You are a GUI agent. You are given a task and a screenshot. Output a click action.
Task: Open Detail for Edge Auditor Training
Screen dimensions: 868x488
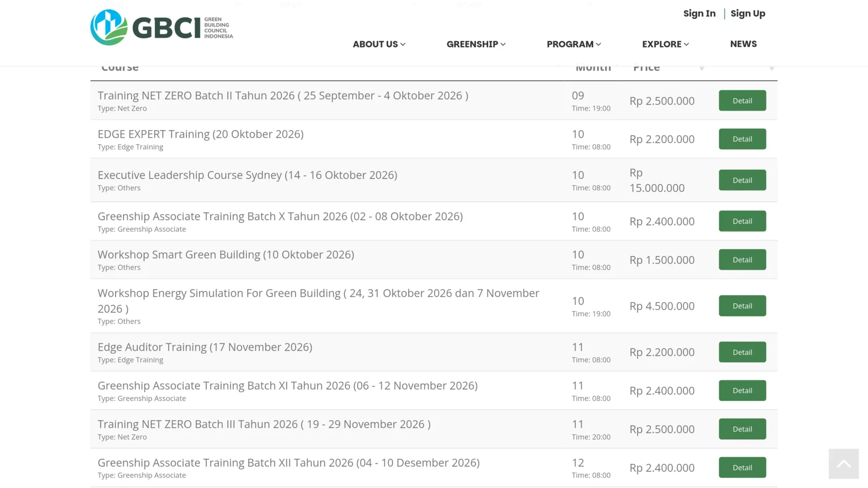click(x=742, y=352)
